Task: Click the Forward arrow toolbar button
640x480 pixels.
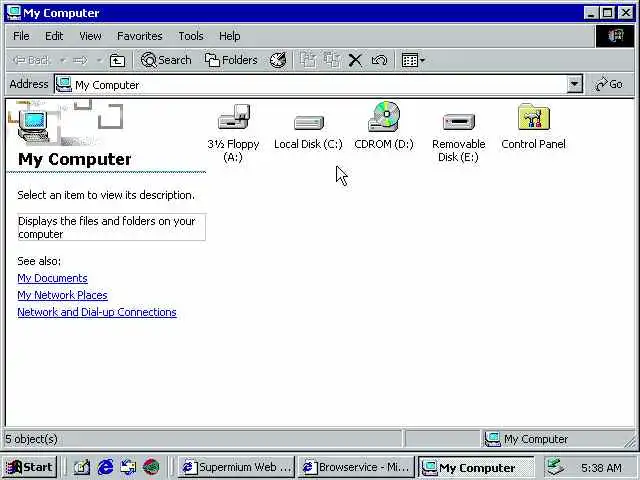Action: click(80, 60)
